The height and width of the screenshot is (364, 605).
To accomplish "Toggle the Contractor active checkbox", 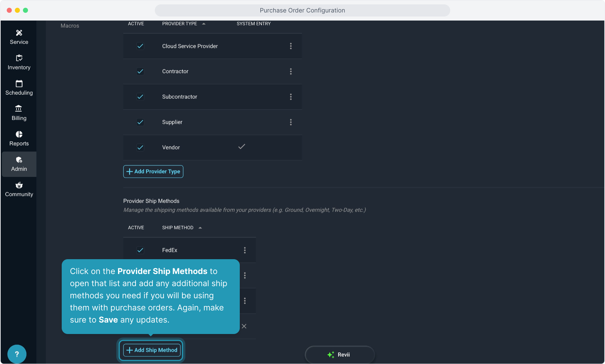I will [x=140, y=71].
